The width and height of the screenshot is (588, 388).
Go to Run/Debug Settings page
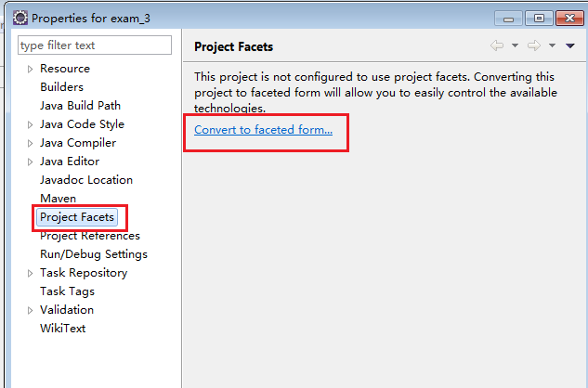click(x=93, y=254)
